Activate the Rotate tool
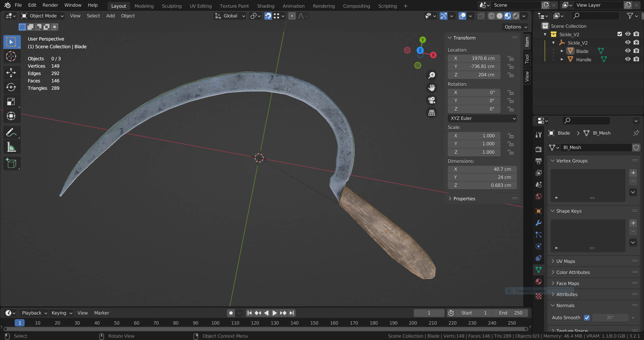644x340 pixels. point(11,87)
